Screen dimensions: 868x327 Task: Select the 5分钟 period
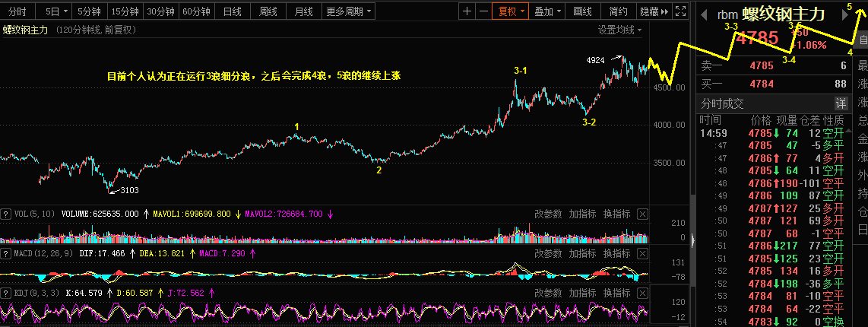pyautogui.click(x=90, y=11)
